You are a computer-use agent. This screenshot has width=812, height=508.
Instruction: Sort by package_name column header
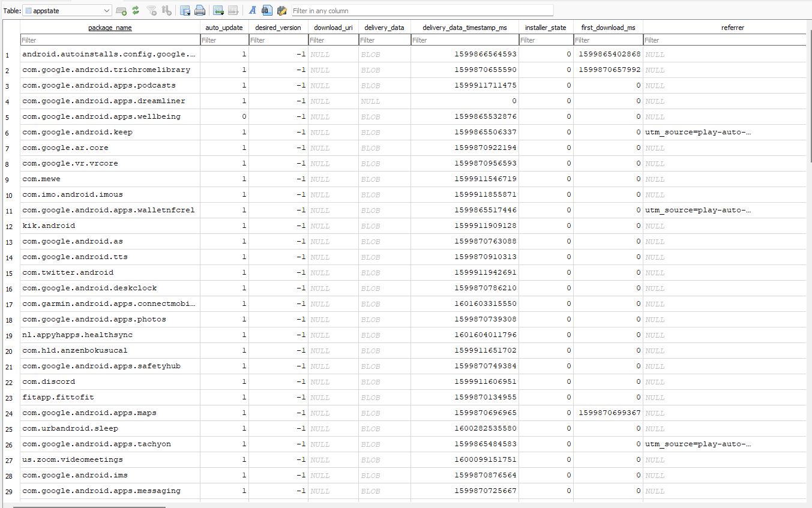pyautogui.click(x=110, y=28)
